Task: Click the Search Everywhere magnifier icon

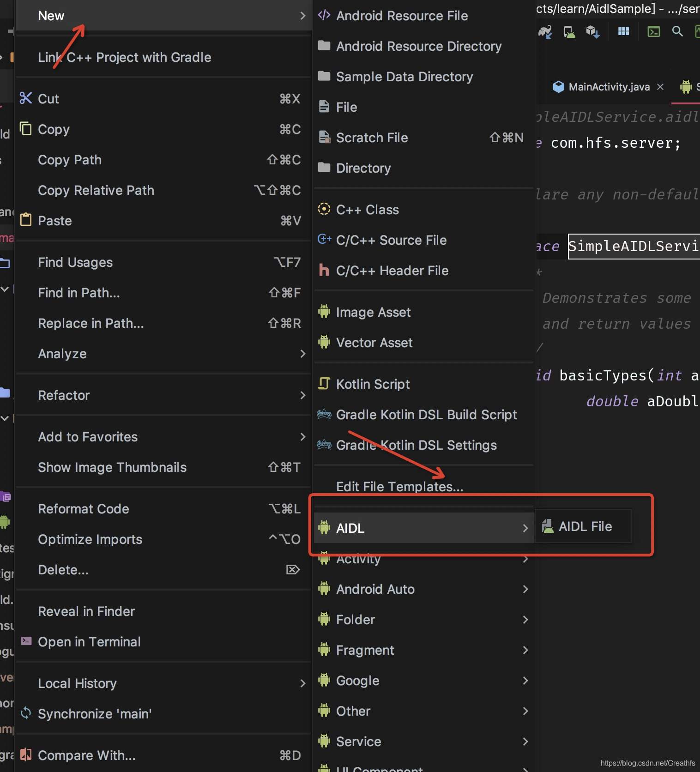Action: coord(677,31)
